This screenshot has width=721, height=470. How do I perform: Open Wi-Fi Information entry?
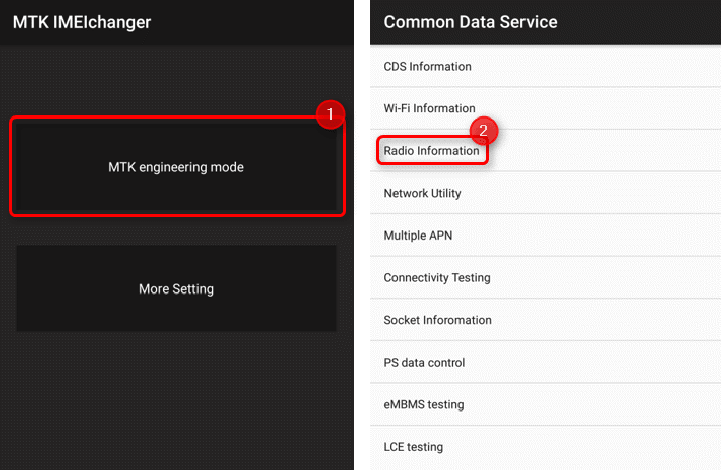[545, 108]
